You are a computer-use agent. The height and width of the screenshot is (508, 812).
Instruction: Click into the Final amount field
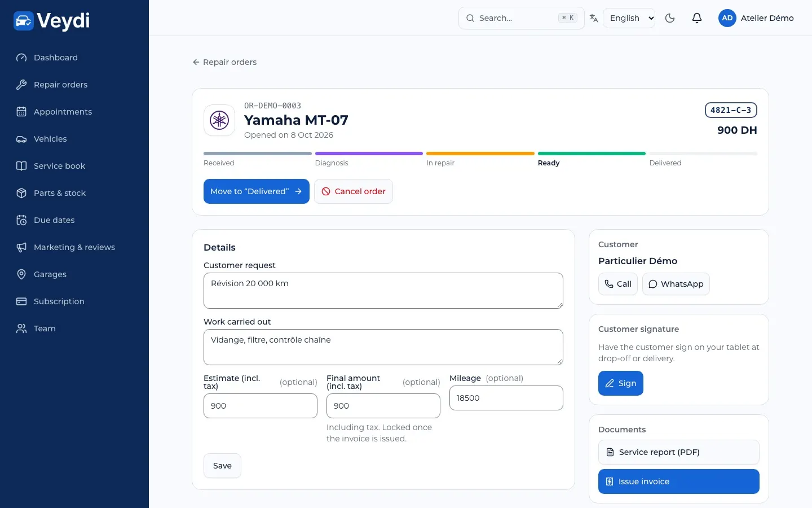(383, 406)
